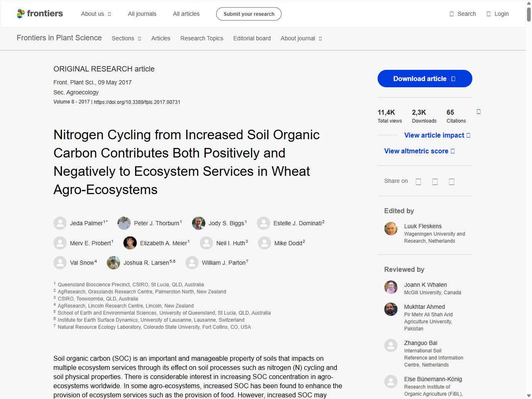Open reviewer Joann K Whalen's name
Image resolution: width=532 pixels, height=399 pixels.
426,285
